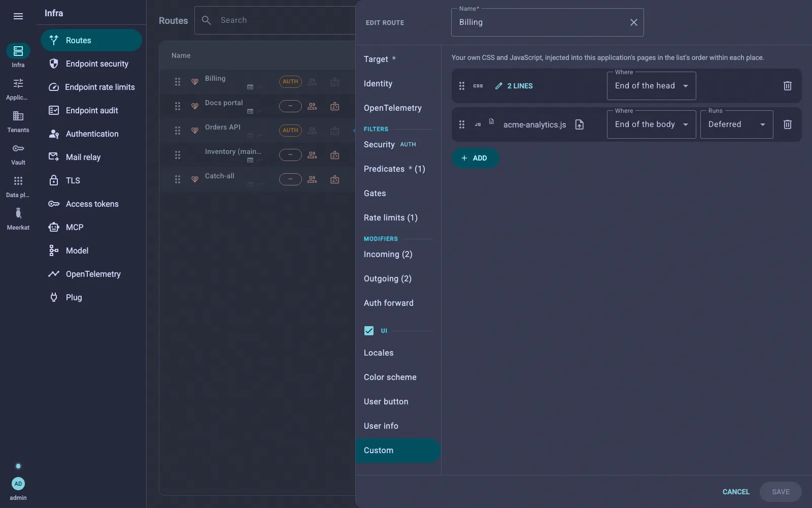
Task: Open the Vault section
Action: point(18,154)
